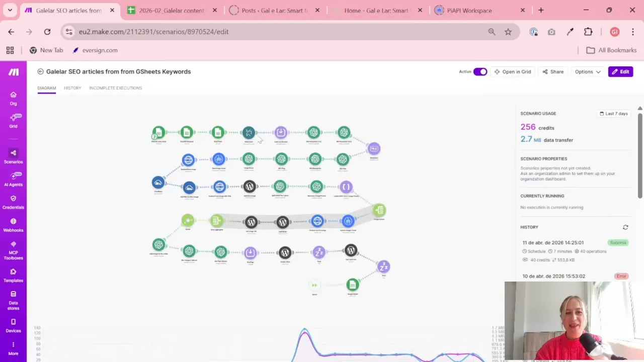Toggle the Active scenario switch

click(x=480, y=71)
